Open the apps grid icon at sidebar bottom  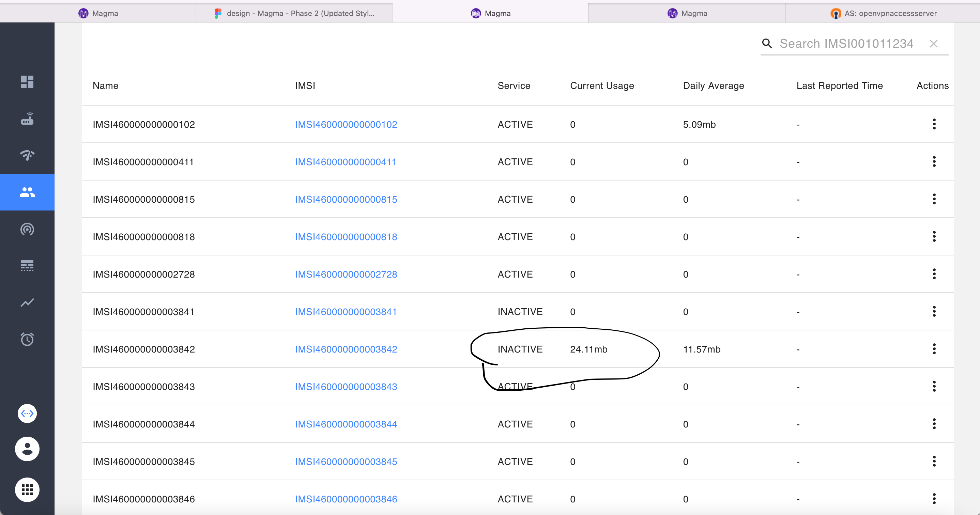(x=27, y=490)
